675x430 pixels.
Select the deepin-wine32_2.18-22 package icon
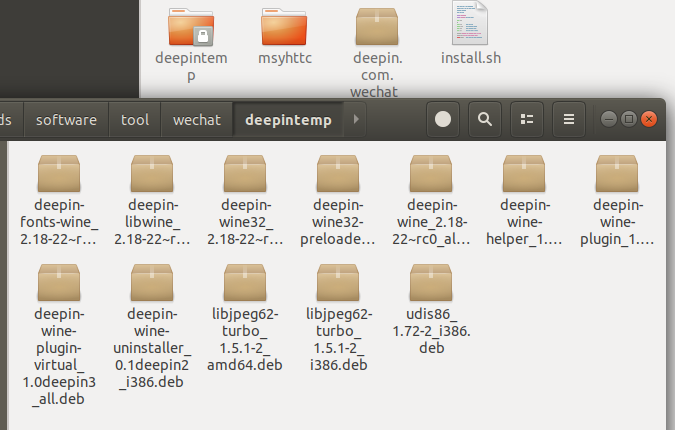coord(245,173)
